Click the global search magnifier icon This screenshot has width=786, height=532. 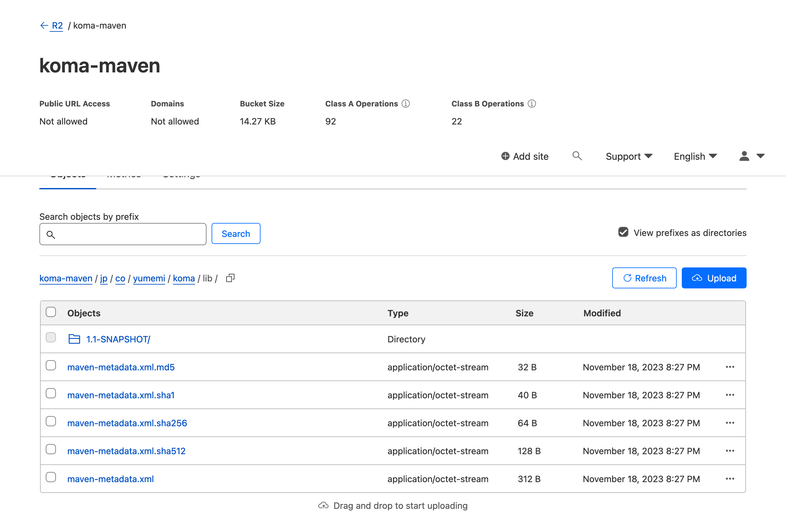(577, 156)
